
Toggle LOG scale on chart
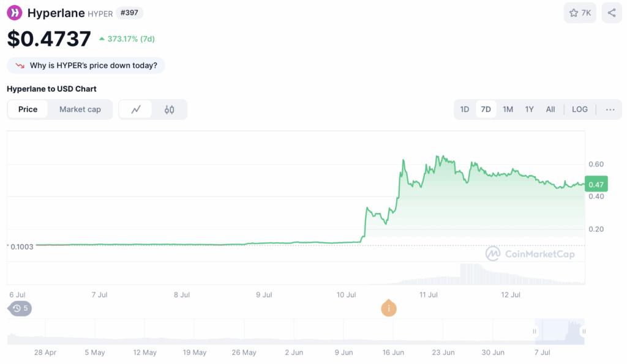pyautogui.click(x=579, y=110)
